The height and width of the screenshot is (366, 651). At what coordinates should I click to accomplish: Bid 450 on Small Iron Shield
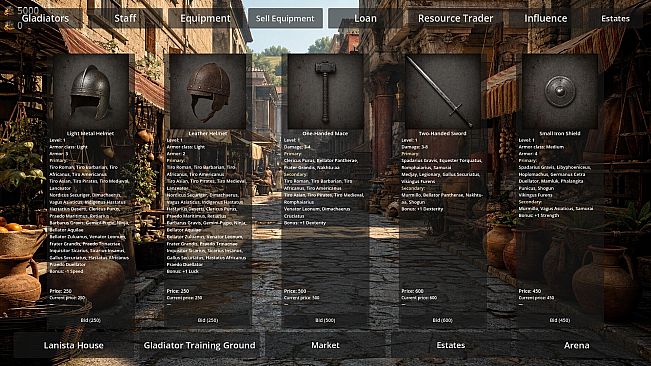(x=560, y=320)
